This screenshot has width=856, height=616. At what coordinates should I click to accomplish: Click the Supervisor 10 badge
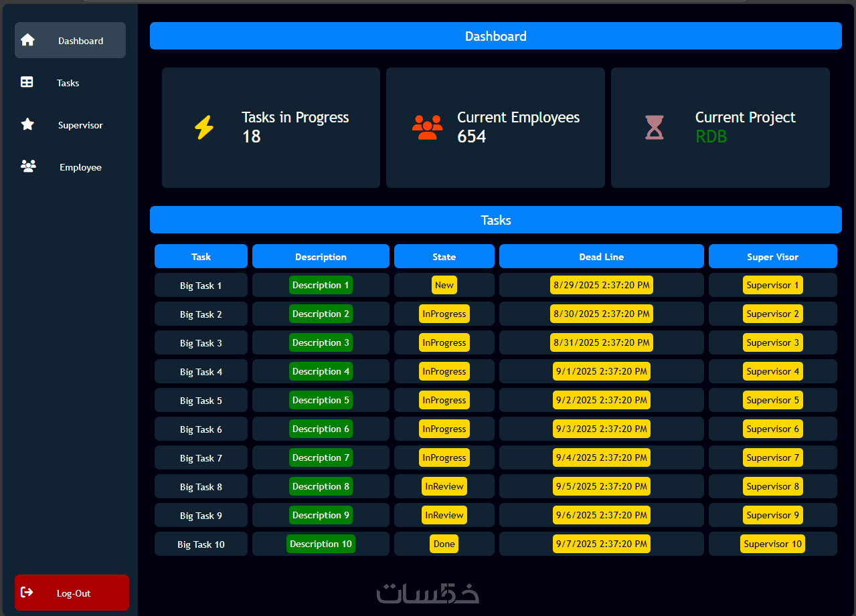(773, 544)
